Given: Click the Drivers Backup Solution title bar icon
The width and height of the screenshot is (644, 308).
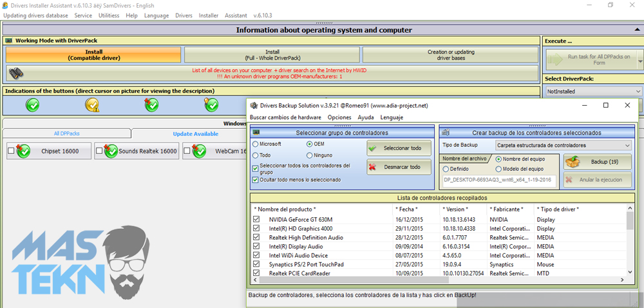Looking at the screenshot, I should [x=254, y=106].
